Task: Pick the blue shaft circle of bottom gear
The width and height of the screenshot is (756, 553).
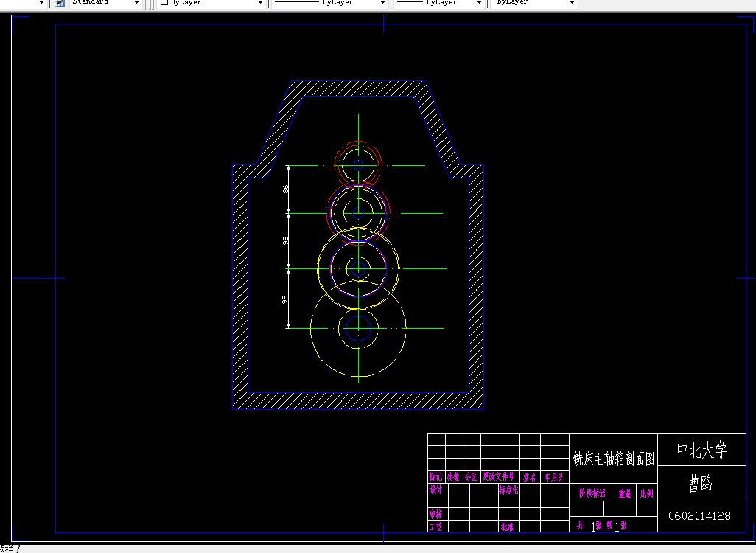Action: [358, 329]
